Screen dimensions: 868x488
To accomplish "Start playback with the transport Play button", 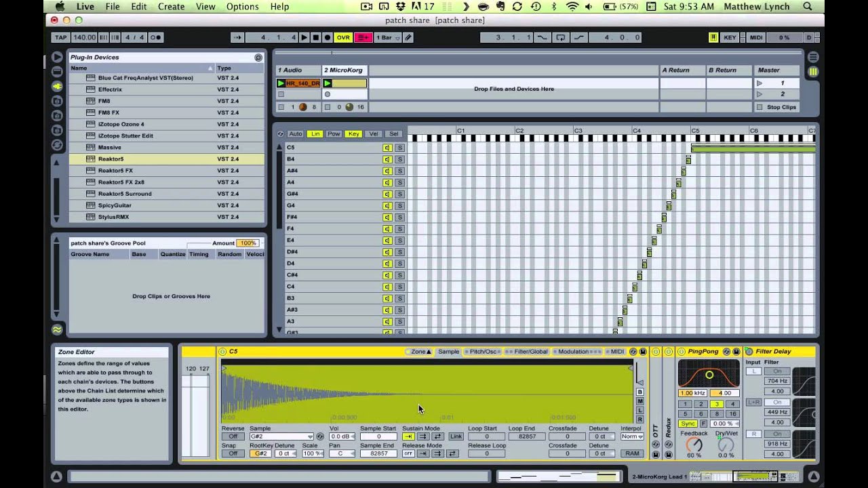I will [x=304, y=37].
